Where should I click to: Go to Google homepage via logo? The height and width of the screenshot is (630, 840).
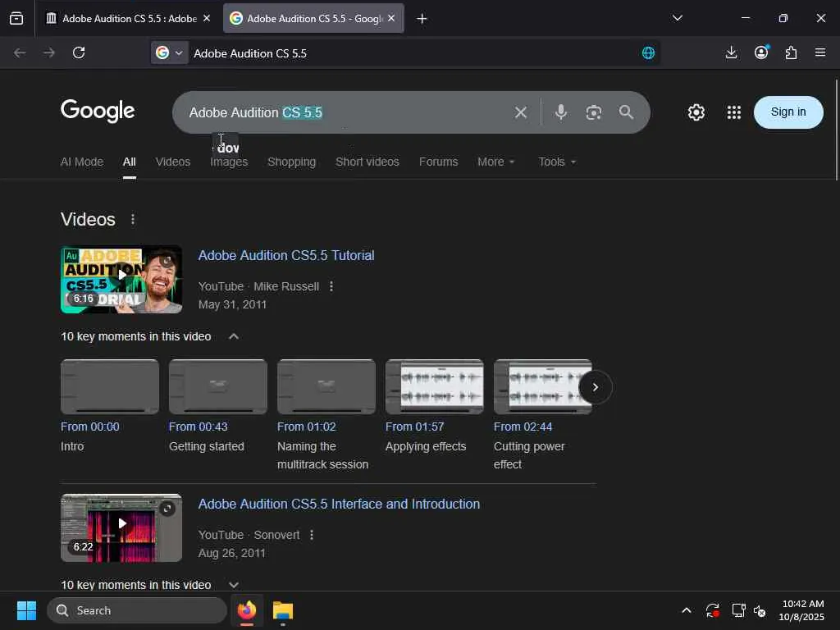coord(98,112)
